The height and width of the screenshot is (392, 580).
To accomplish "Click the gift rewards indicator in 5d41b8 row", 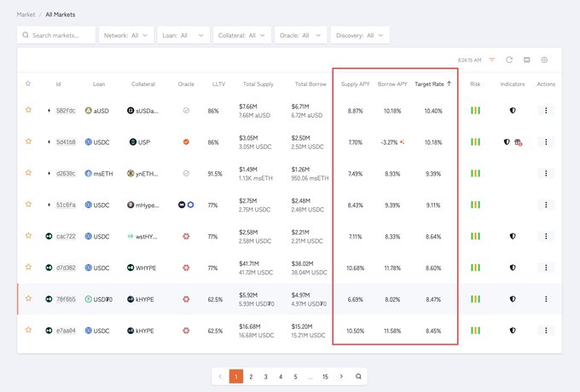I will tap(519, 142).
